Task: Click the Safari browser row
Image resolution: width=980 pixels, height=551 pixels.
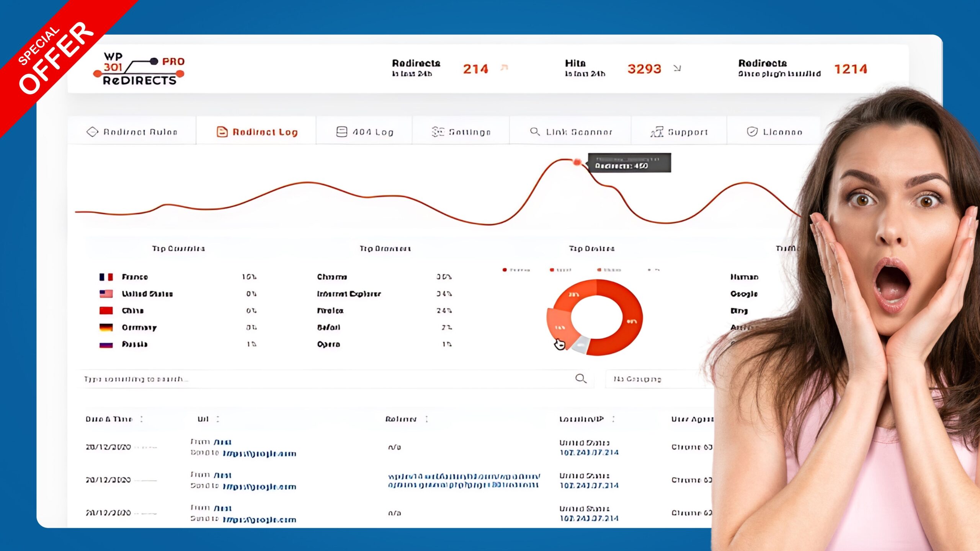Action: tap(384, 327)
